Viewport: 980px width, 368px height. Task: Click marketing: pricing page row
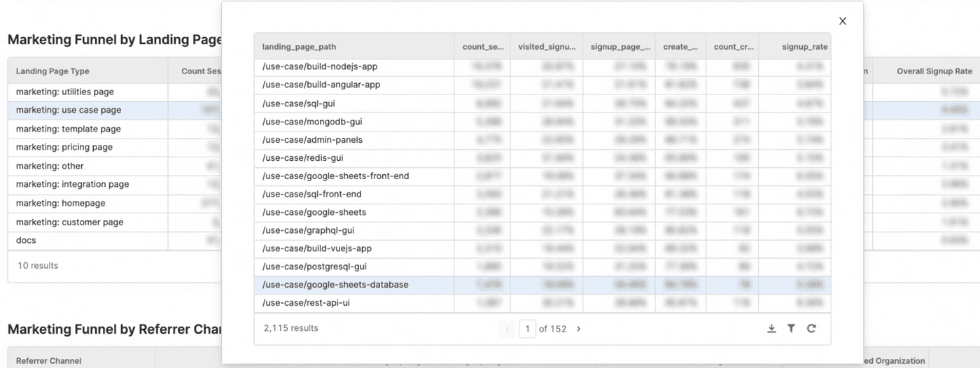tap(64, 148)
